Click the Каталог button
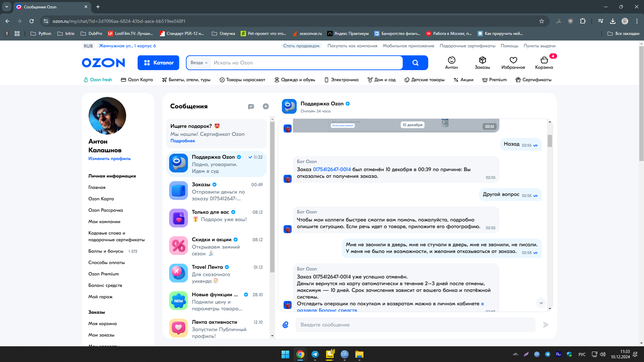Image resolution: width=644 pixels, height=362 pixels. 158,63
